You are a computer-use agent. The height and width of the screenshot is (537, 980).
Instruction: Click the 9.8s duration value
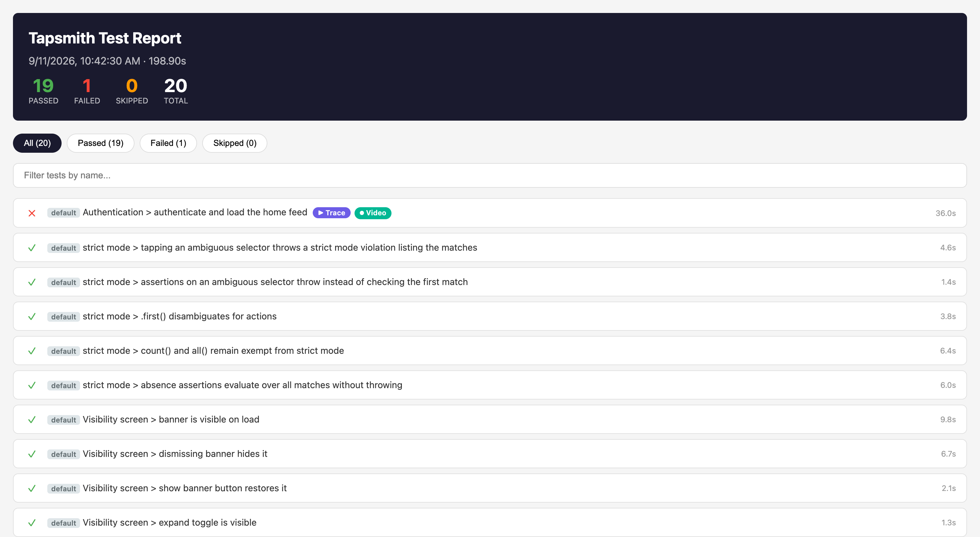948,419
